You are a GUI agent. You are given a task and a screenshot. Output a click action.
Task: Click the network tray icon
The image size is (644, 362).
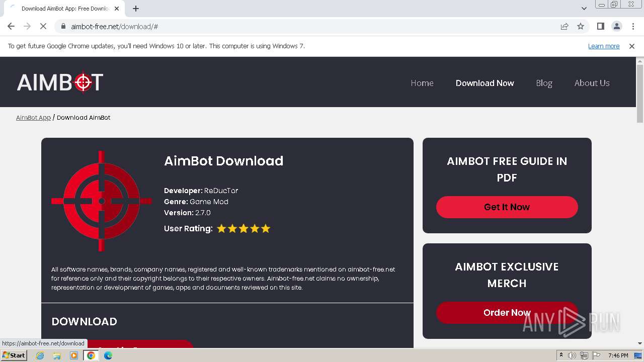(x=584, y=355)
